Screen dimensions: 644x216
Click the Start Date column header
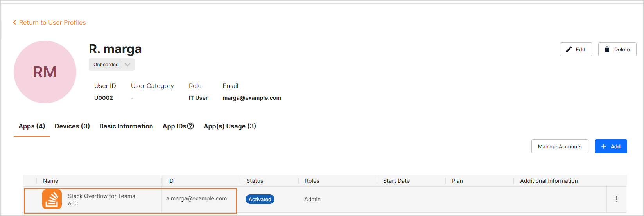click(x=396, y=181)
